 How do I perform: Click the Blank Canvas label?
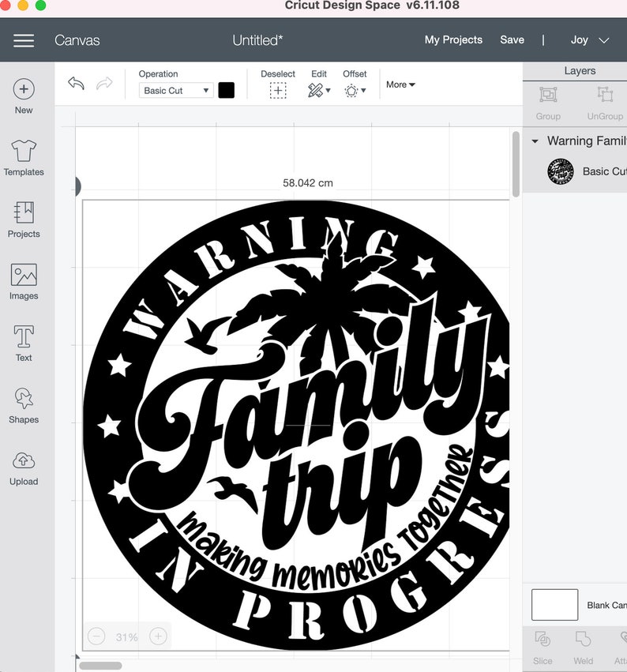click(606, 605)
